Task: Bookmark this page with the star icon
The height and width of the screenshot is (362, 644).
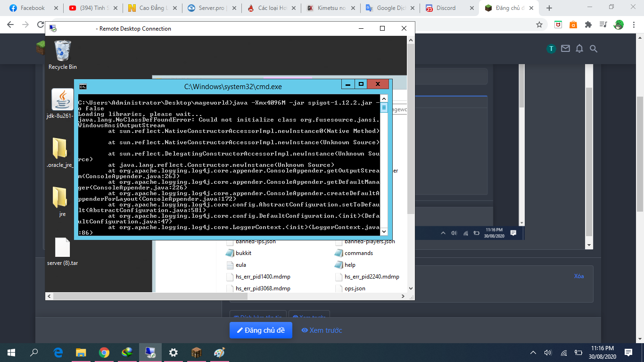Action: pyautogui.click(x=539, y=25)
